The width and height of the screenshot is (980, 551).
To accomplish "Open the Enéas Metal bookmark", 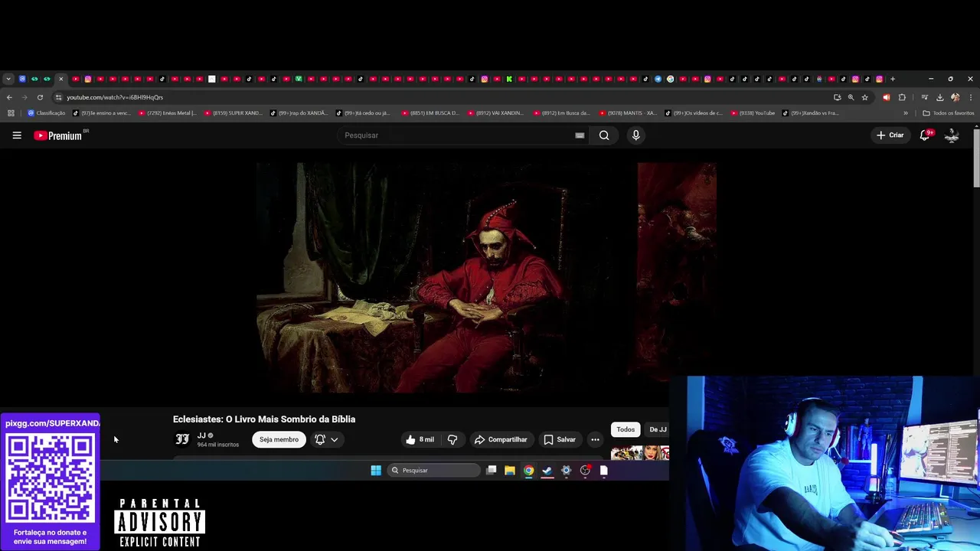I will click(168, 113).
